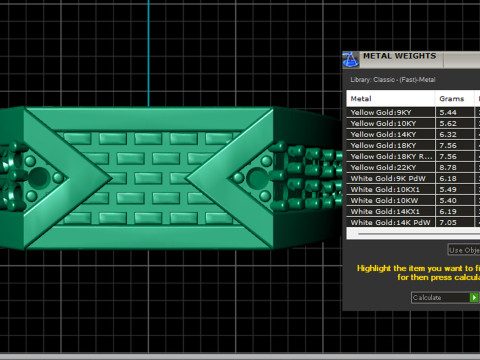This screenshot has width=480, height=360.
Task: Select the White Gold:14K PdW row
Action: point(413,222)
